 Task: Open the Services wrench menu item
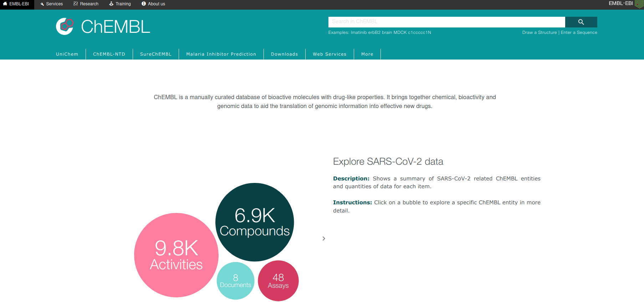(x=52, y=4)
